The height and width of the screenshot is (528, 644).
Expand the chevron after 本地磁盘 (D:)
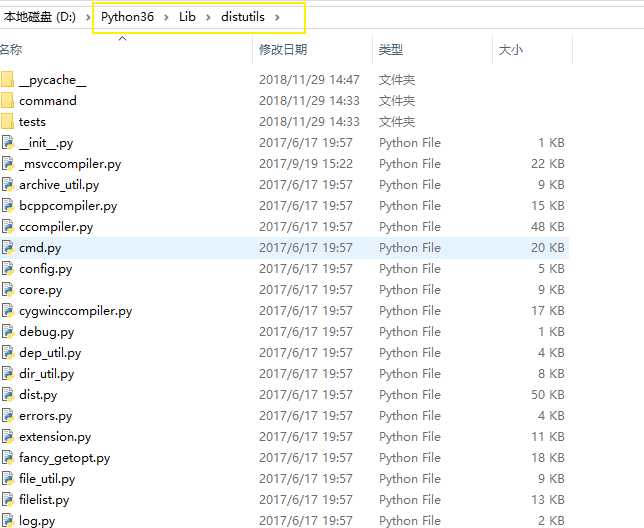pyautogui.click(x=88, y=17)
